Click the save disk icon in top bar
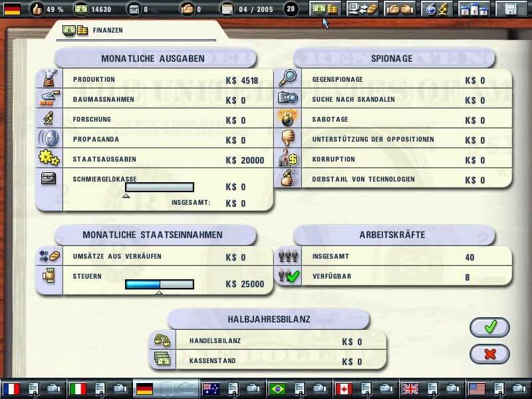This screenshot has width=532, height=399. [x=511, y=9]
